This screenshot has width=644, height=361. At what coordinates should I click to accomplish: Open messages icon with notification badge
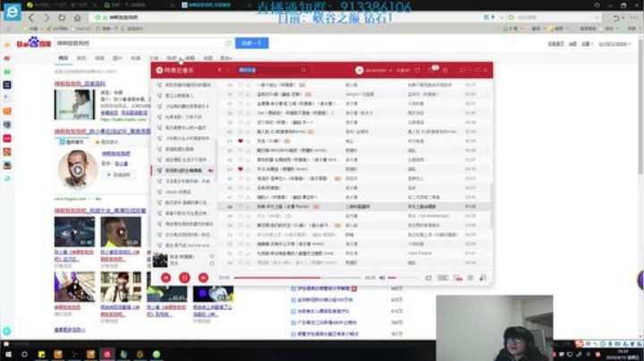click(433, 70)
